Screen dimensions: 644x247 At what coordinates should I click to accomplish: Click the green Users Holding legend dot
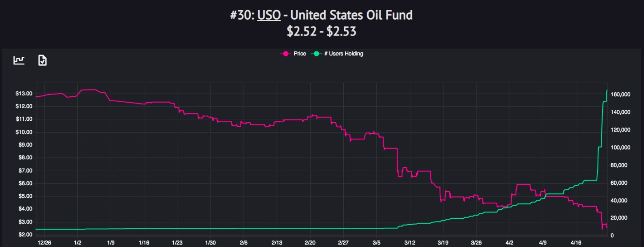click(316, 54)
